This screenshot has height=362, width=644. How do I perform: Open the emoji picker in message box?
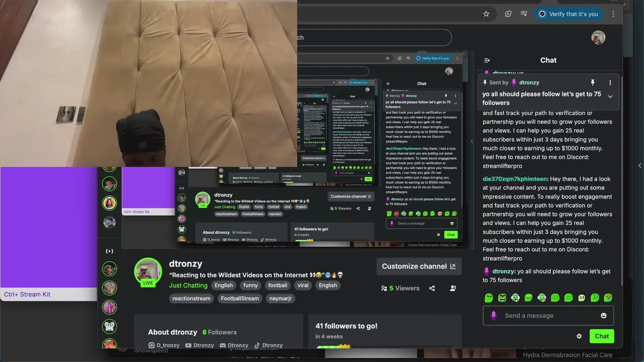pyautogui.click(x=604, y=316)
